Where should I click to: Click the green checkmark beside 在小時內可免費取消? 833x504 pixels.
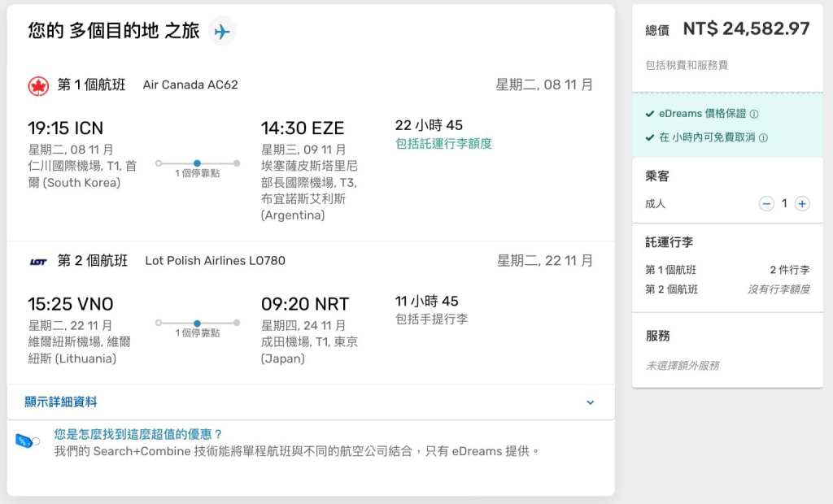coord(649,138)
